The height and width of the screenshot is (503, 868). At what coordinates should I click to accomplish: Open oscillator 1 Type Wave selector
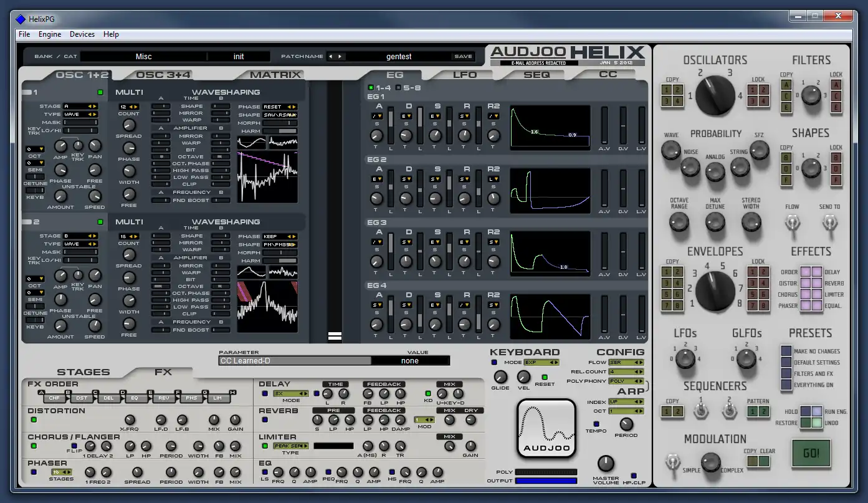tap(80, 114)
